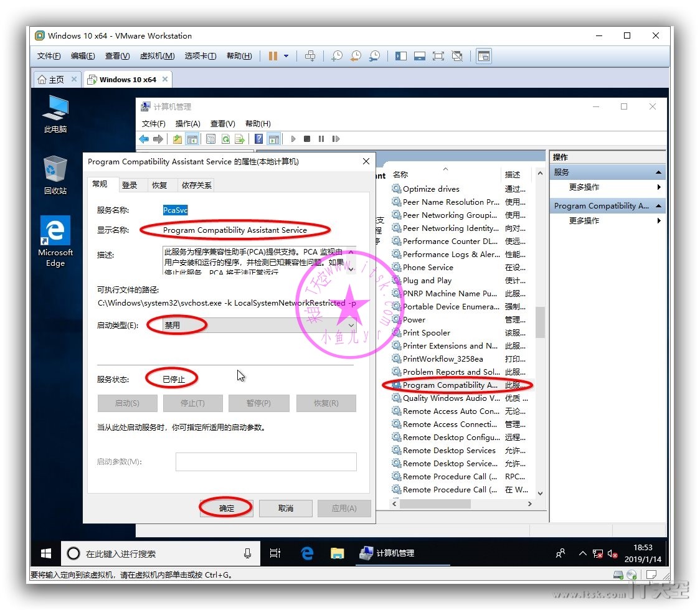Viewport: 700px width, 610px height.
Task: Take a snapshot of the virtual machine
Action: (x=336, y=56)
